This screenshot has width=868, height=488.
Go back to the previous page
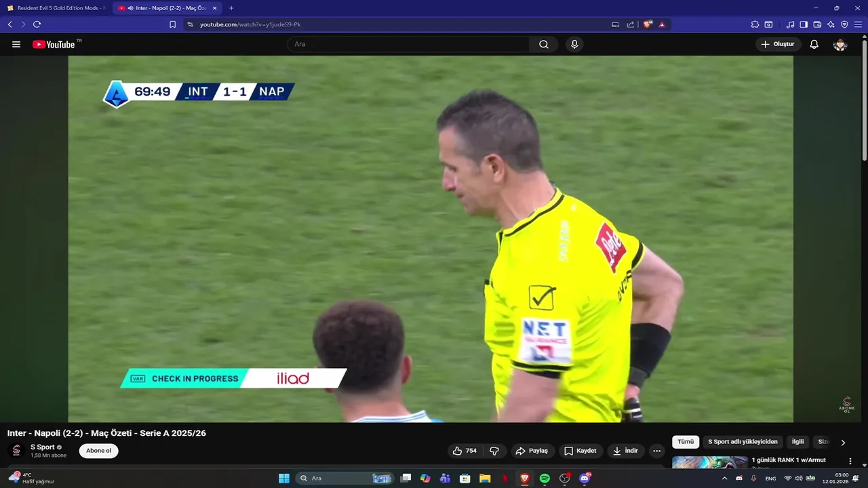click(x=9, y=24)
